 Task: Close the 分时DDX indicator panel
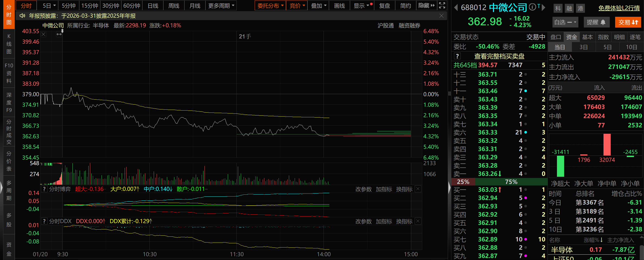pos(418,221)
